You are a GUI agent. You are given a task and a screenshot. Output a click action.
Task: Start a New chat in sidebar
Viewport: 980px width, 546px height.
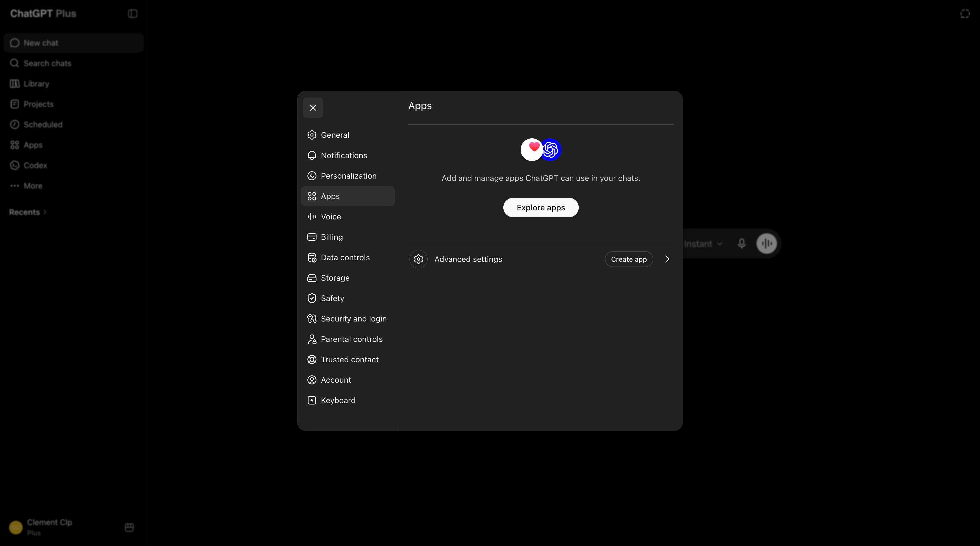(x=73, y=43)
